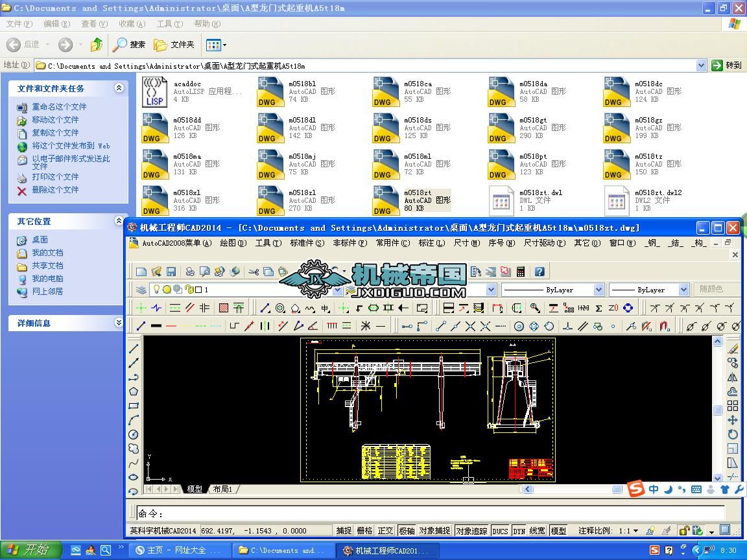Screen dimensions: 747x560
Task: Click the Print icon in CAD toolbar
Action: click(189, 272)
